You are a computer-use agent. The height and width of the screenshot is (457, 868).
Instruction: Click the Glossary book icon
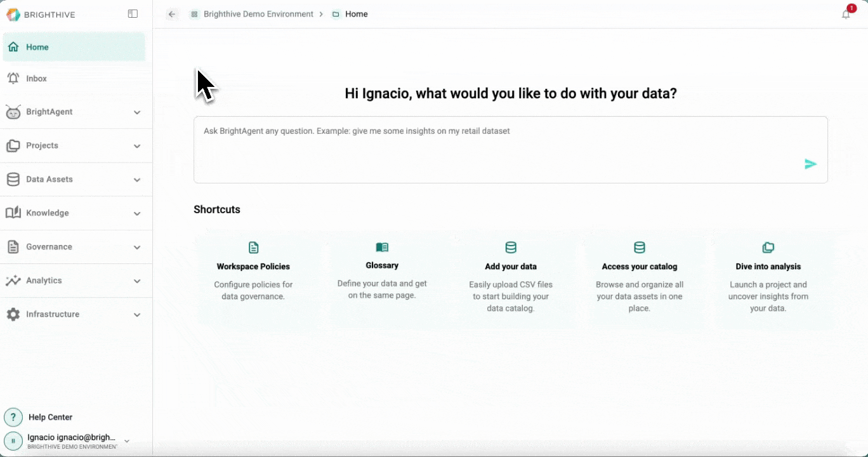click(382, 247)
